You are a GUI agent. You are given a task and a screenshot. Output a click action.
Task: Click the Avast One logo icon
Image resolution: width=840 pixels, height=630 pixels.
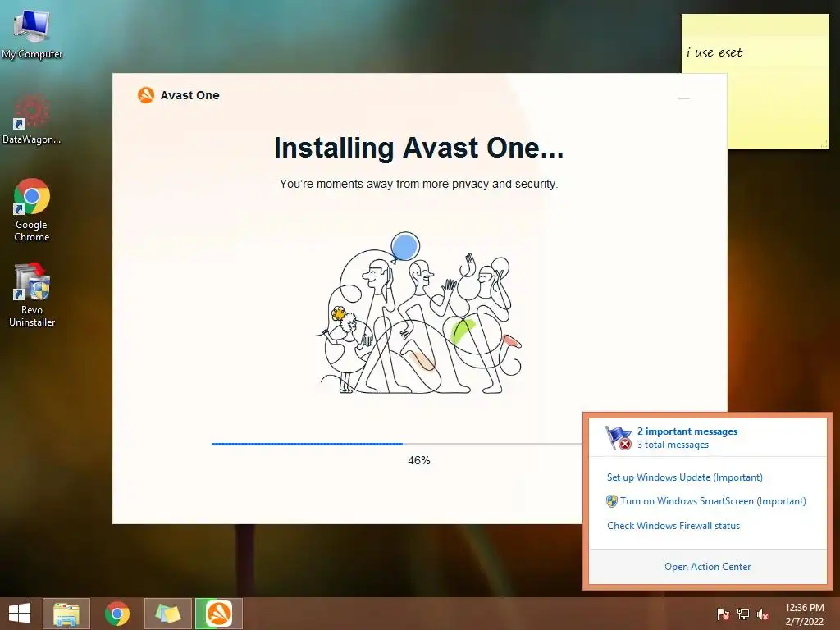point(146,95)
